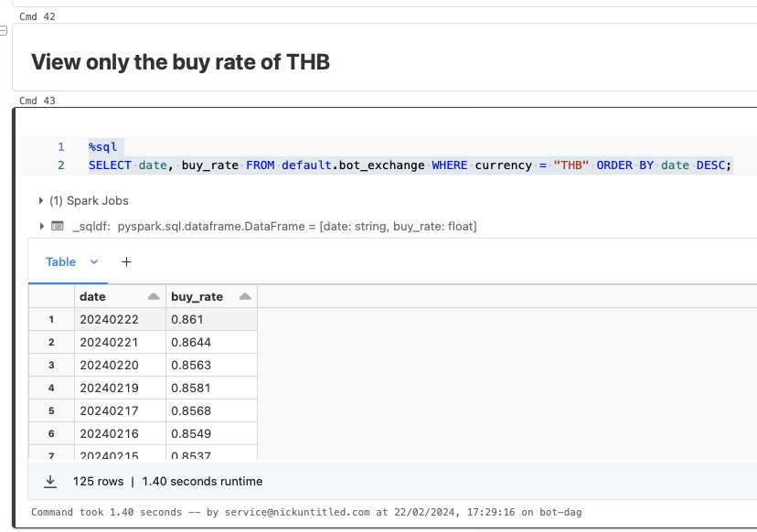Click the collapse handle left of Cmd 42 cell

[4, 31]
